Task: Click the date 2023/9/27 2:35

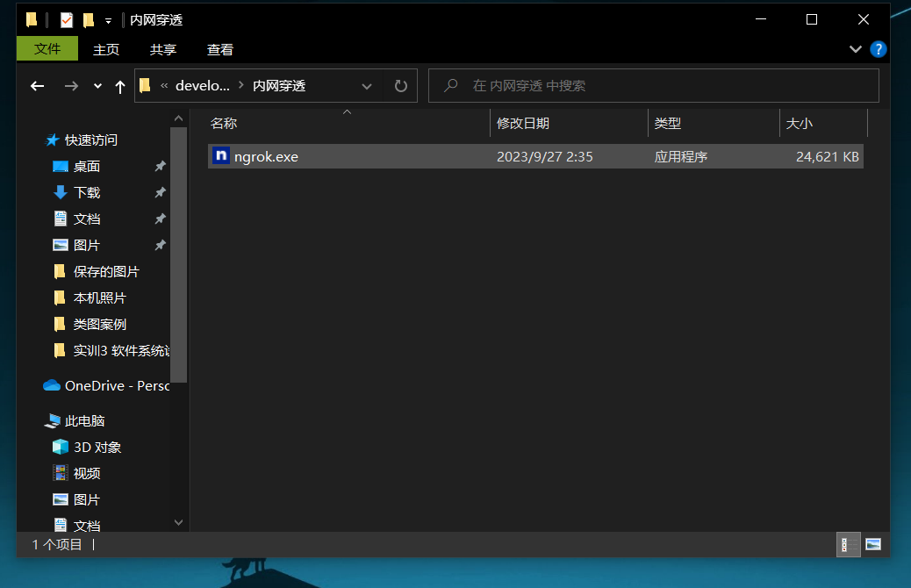Action: (x=544, y=157)
